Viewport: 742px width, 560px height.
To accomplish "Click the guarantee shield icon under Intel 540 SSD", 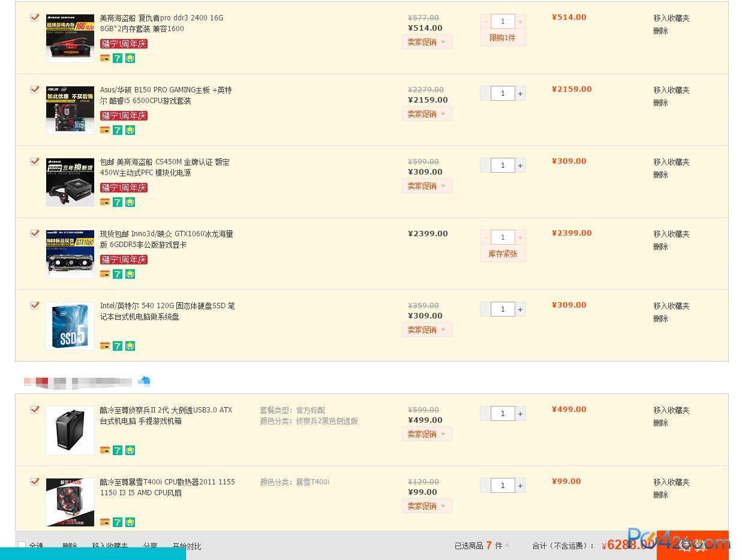I will point(130,346).
